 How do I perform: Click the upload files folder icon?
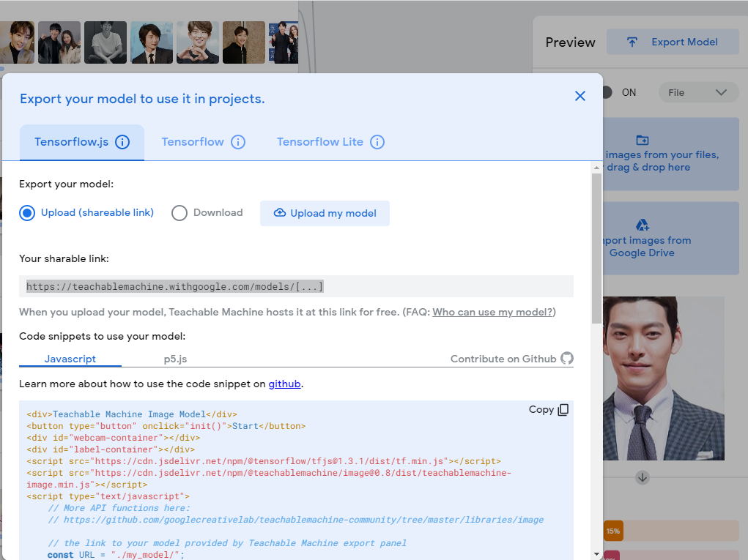pyautogui.click(x=643, y=140)
